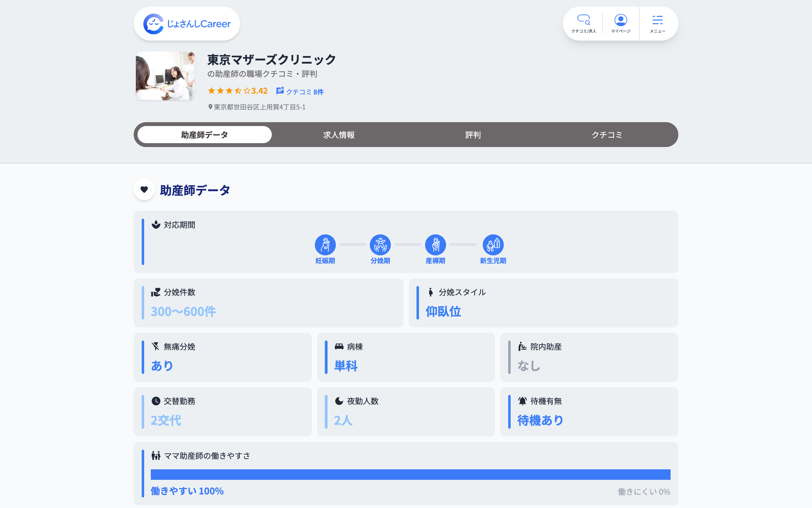Click the heart icon beside 助産師データ heading
812x508 pixels.
pyautogui.click(x=144, y=190)
